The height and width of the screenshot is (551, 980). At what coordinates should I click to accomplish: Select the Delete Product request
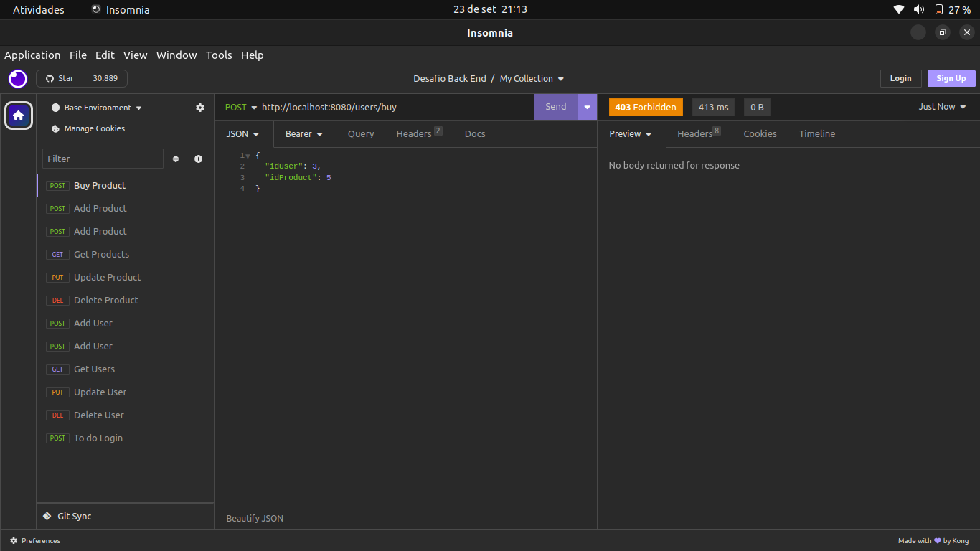pyautogui.click(x=126, y=301)
